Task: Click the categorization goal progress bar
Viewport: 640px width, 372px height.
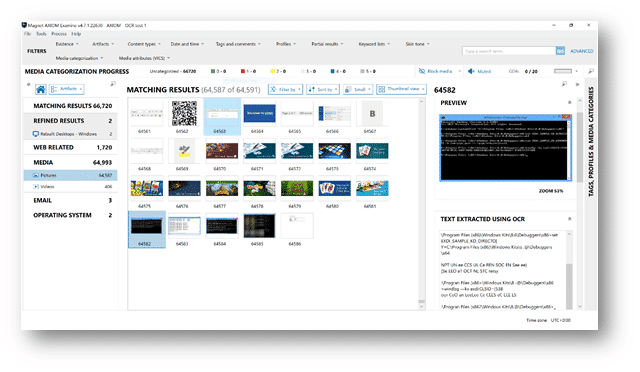Action: coord(563,71)
